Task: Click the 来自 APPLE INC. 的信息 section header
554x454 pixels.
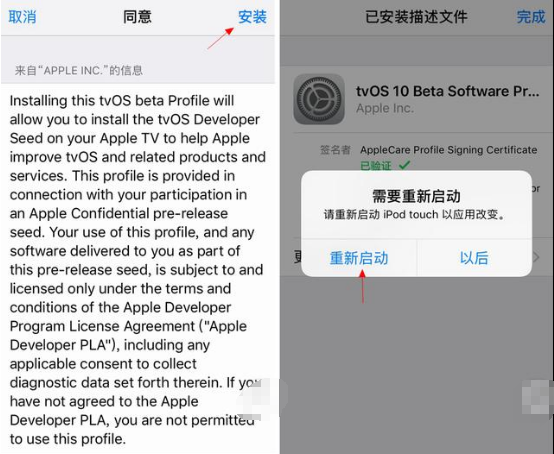Action: (79, 70)
